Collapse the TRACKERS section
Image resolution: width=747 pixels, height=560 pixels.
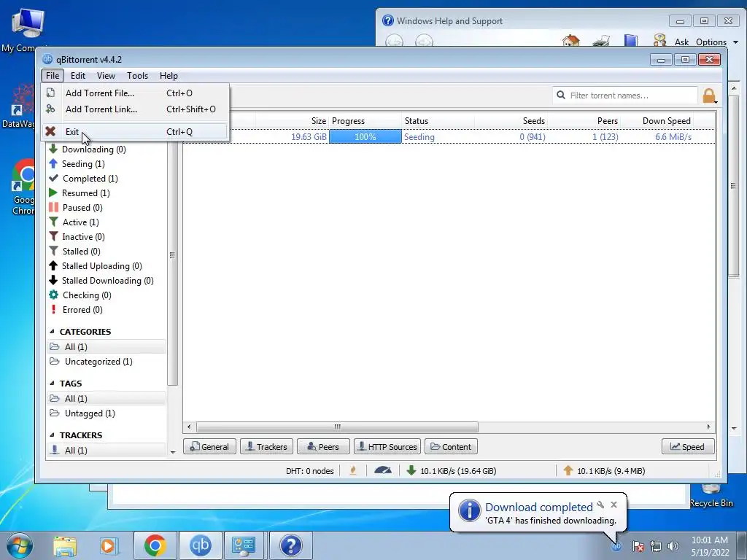coord(52,435)
